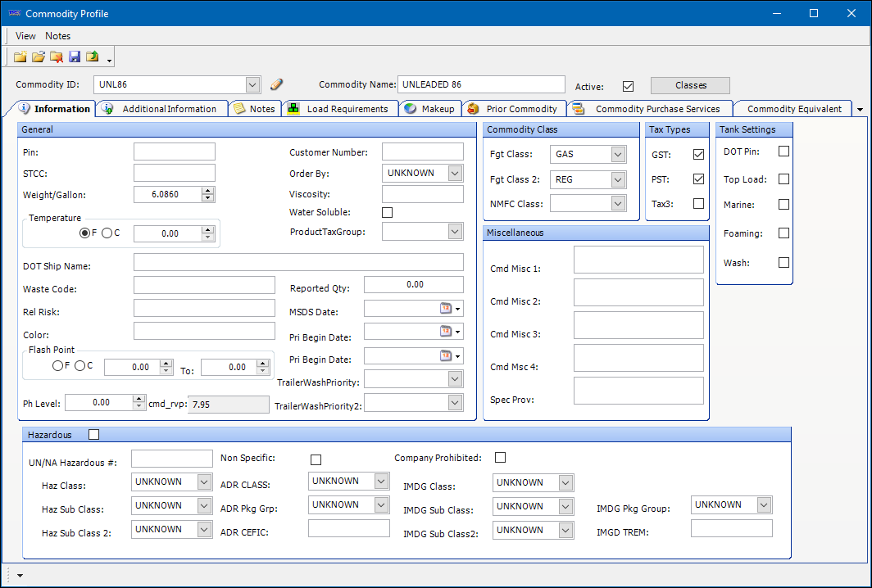Expand the Haz Class dropdown
Image resolution: width=872 pixels, height=588 pixels.
point(205,482)
